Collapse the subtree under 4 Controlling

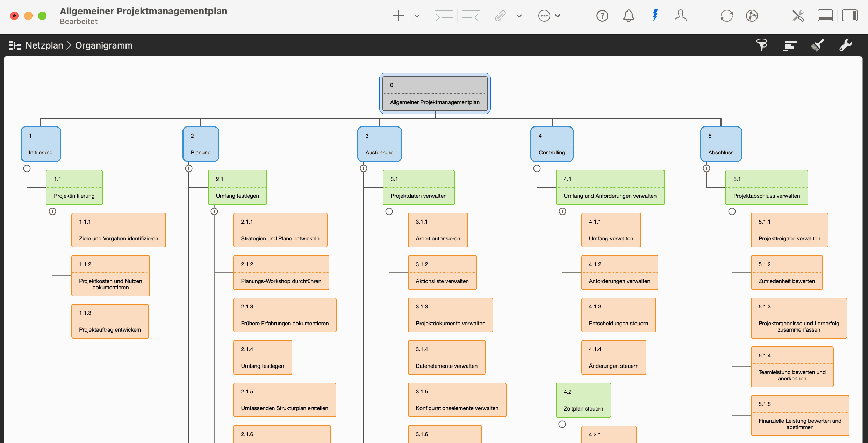click(537, 168)
